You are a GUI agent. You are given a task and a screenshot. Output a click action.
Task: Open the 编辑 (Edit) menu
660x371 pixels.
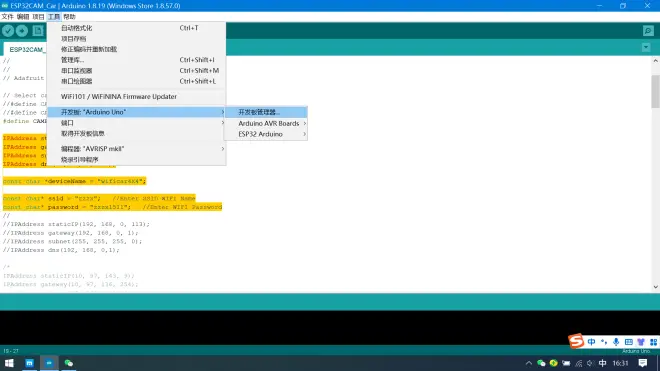pyautogui.click(x=23, y=17)
